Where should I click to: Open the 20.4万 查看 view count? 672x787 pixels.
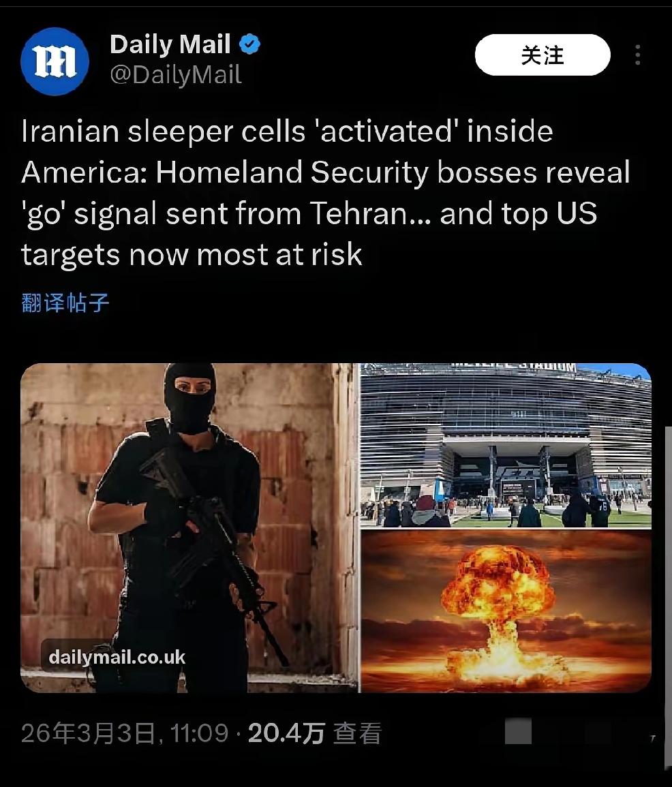tap(315, 732)
